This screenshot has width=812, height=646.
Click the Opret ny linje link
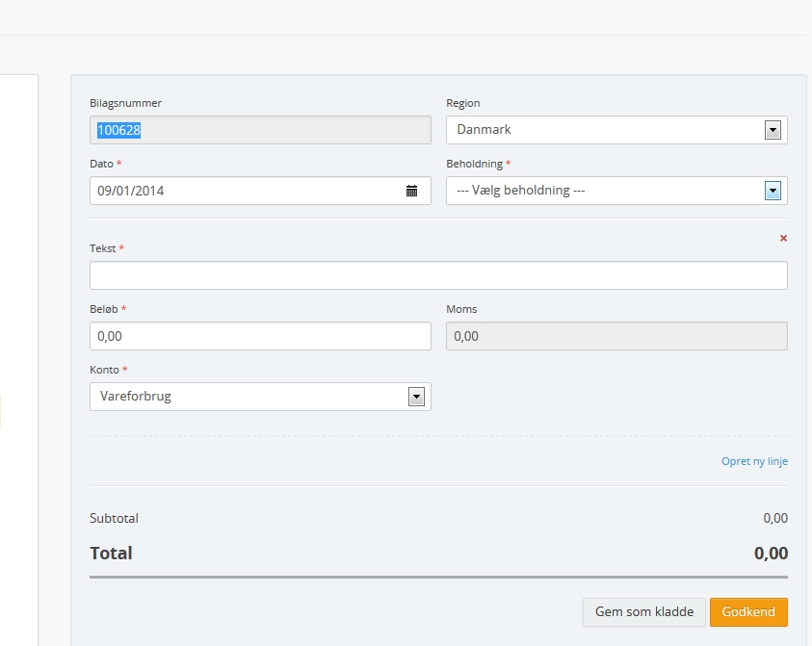(754, 461)
